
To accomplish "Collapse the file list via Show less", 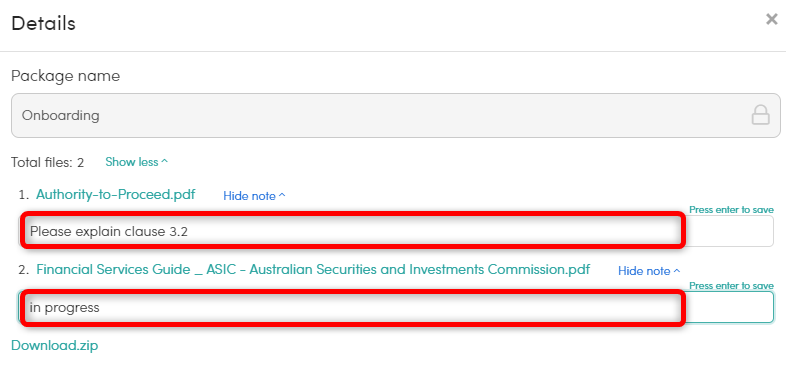I will (136, 162).
